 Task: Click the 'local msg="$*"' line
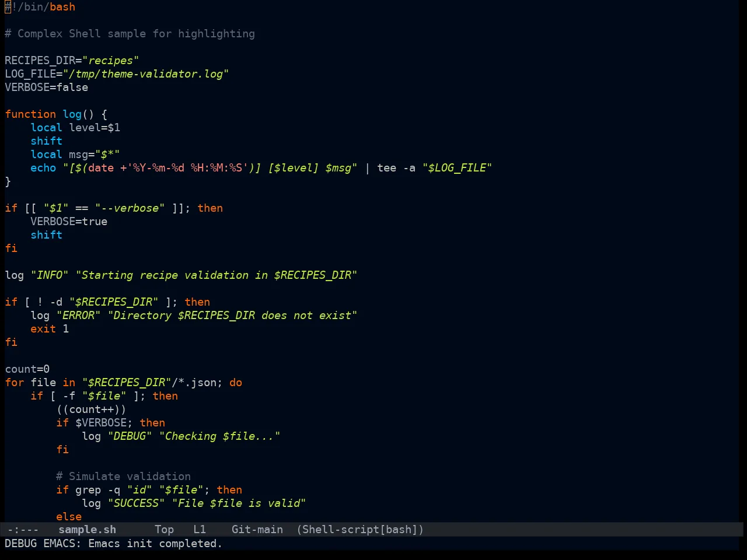coord(75,155)
